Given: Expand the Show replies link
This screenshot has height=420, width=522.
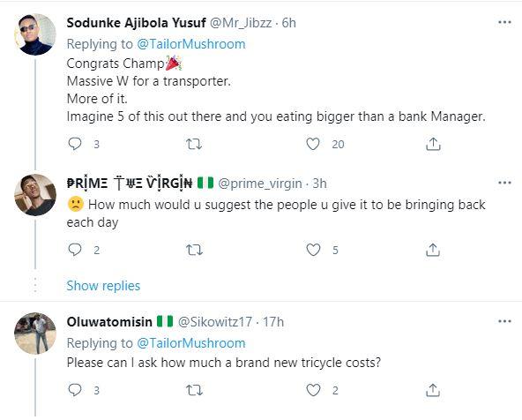Looking at the screenshot, I should [x=103, y=286].
